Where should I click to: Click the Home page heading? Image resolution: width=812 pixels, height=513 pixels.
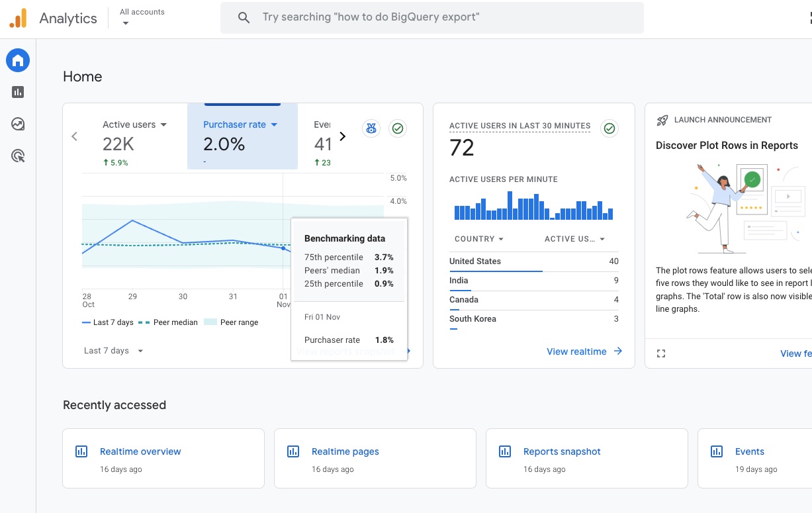[82, 77]
